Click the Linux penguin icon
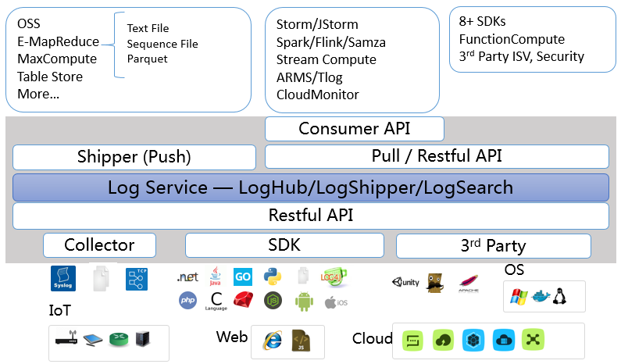621x364 pixels. pyautogui.click(x=559, y=296)
